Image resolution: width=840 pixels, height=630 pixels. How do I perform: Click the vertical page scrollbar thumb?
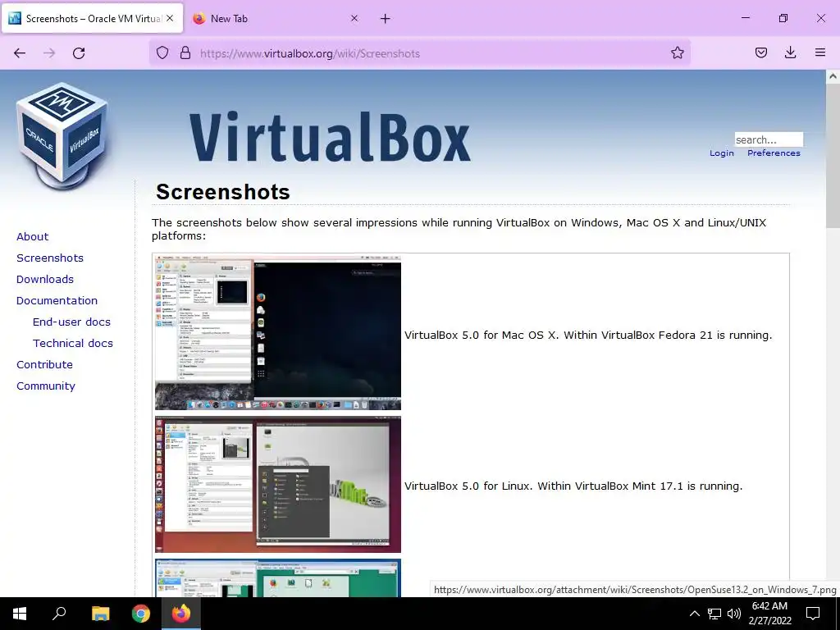(x=833, y=156)
